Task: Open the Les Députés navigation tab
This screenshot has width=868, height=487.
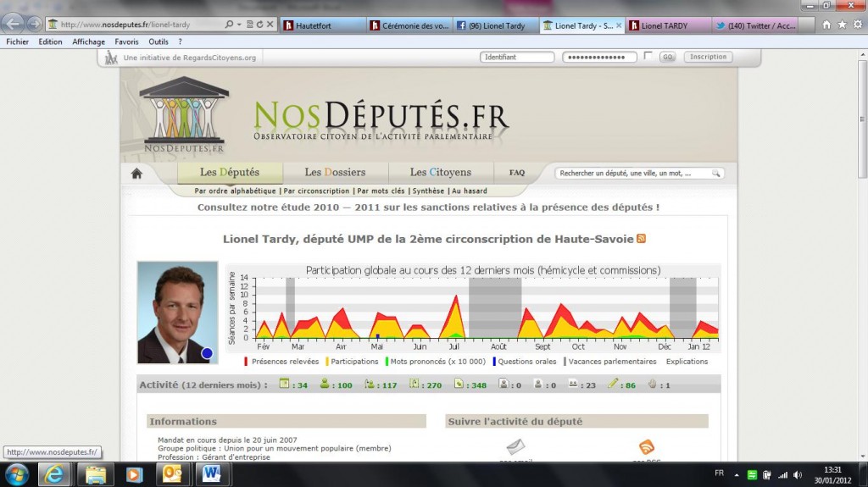Action: click(230, 172)
